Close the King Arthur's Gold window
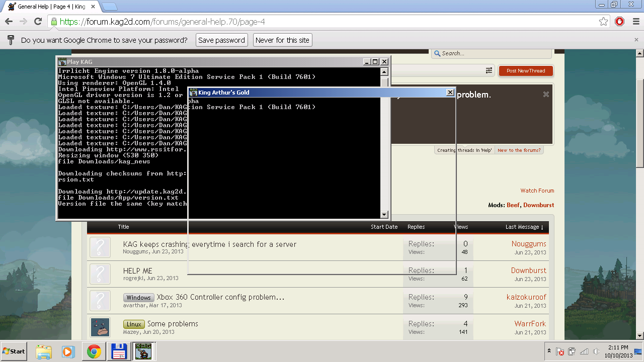Viewport: 644px width, 362px height. pos(450,93)
